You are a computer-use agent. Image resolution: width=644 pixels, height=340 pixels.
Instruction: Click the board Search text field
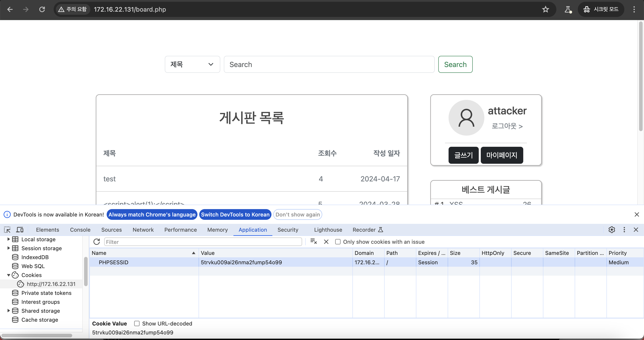click(x=329, y=64)
